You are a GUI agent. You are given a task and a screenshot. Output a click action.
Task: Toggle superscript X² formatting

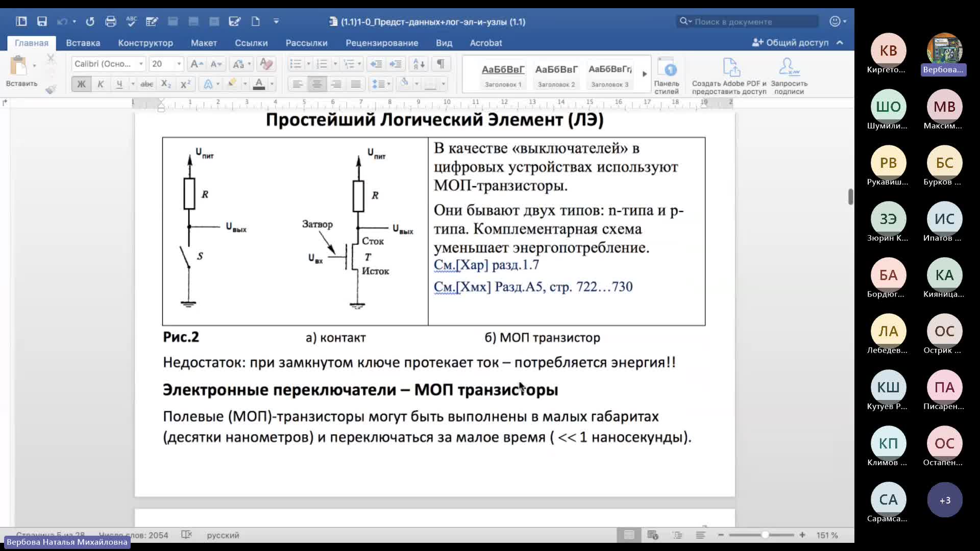pyautogui.click(x=186, y=84)
